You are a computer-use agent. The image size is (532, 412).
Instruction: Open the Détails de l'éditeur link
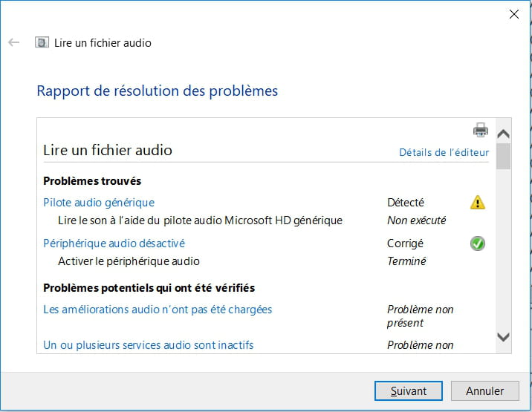444,152
